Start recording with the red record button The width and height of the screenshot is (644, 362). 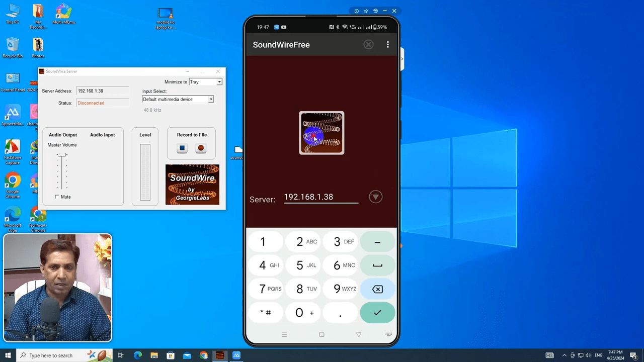[x=201, y=148]
